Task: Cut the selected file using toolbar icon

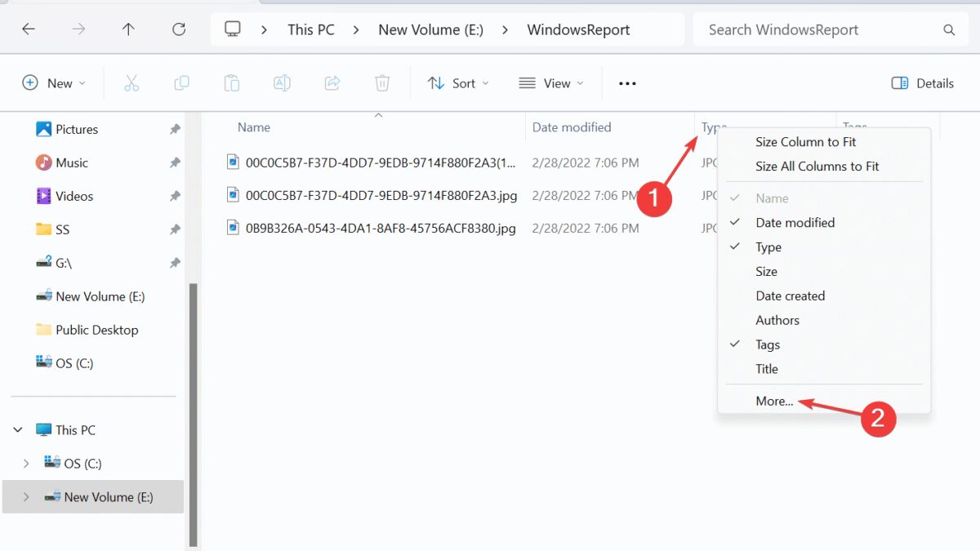Action: coord(132,82)
